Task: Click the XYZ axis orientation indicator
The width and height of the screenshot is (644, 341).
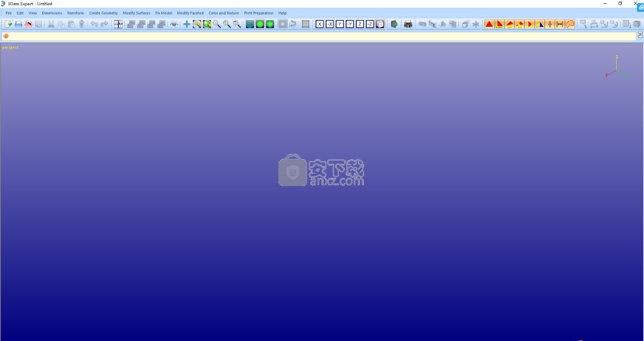Action: click(617, 66)
